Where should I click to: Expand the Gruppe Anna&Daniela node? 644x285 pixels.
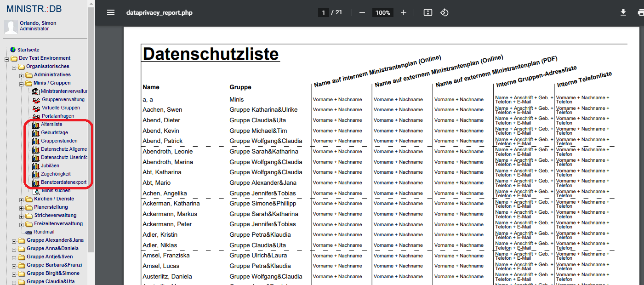(14, 249)
